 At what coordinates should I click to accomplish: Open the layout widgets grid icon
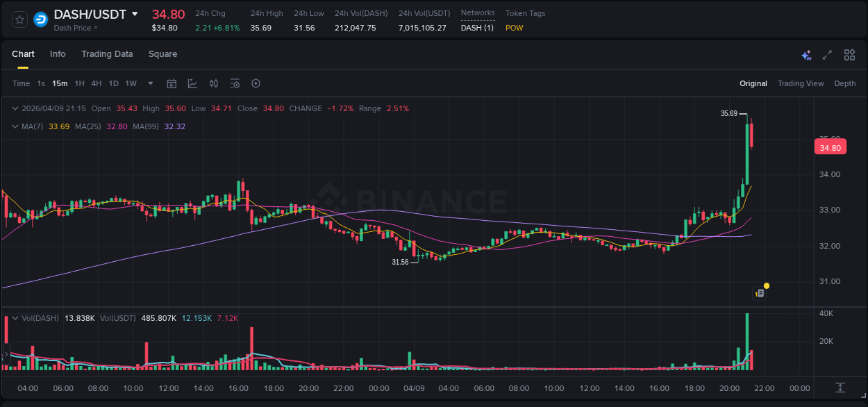(849, 54)
